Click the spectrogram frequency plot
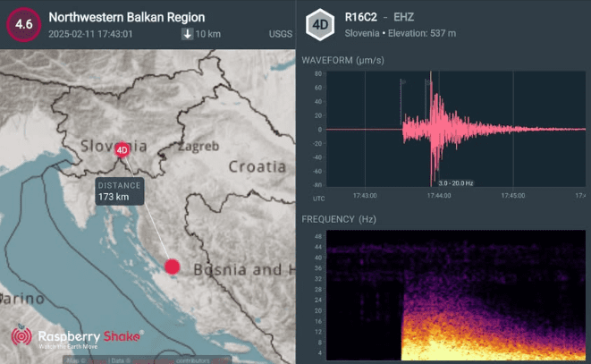Screen dimensions: 591x364 (x=456, y=293)
